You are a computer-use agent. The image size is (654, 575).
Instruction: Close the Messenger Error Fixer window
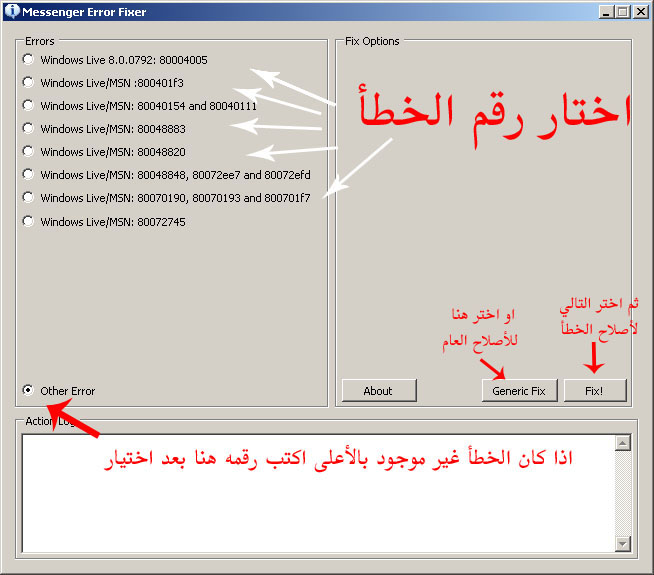click(640, 11)
